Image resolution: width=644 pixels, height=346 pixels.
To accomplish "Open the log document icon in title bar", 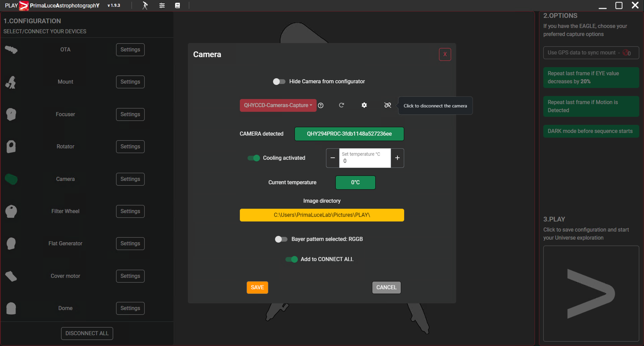I will 177,5.
